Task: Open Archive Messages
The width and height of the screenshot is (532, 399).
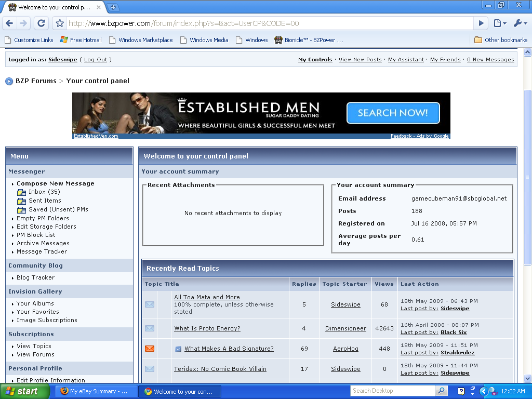Action: point(43,243)
